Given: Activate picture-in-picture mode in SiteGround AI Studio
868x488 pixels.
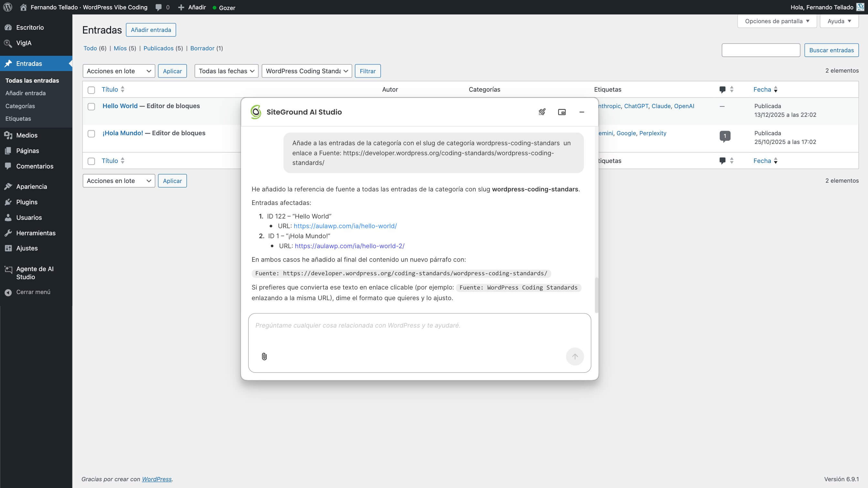Looking at the screenshot, I should [562, 111].
